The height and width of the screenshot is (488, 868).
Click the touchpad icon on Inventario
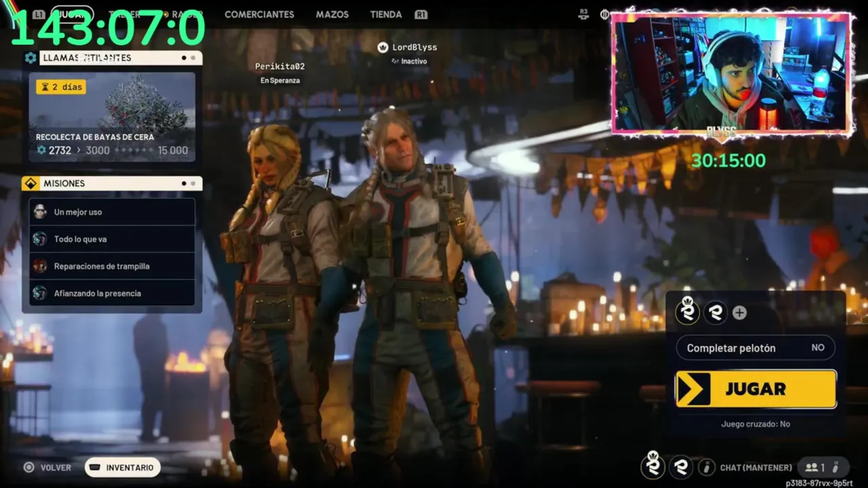(x=95, y=467)
